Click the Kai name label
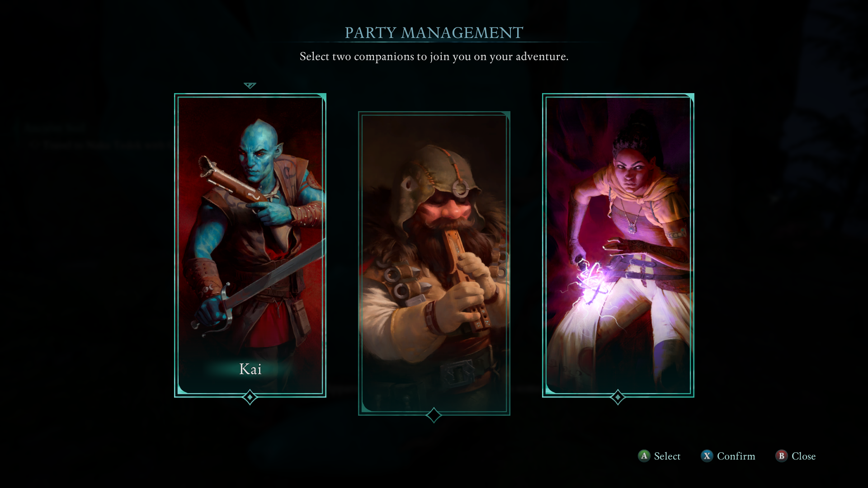 (x=250, y=369)
